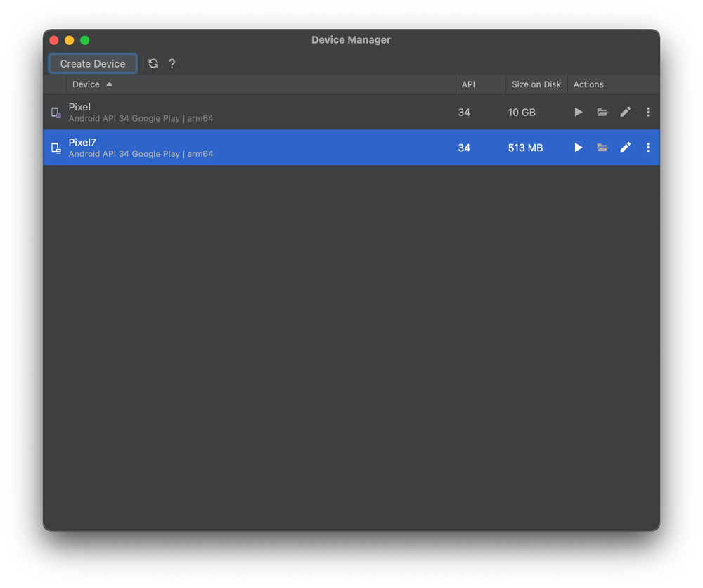703x588 pixels.
Task: Click the Pixel device phone icon
Action: 55,112
